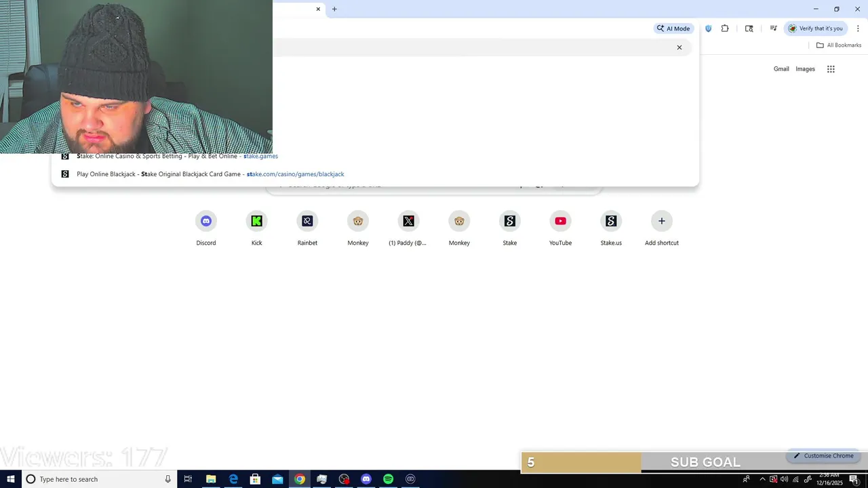Close the current Chrome tab

(318, 9)
